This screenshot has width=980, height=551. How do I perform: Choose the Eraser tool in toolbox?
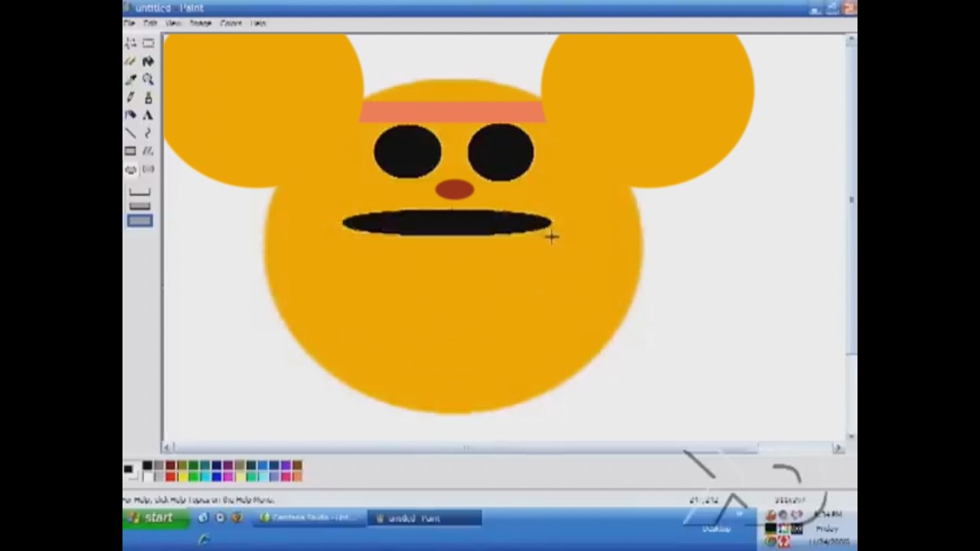coord(130,61)
